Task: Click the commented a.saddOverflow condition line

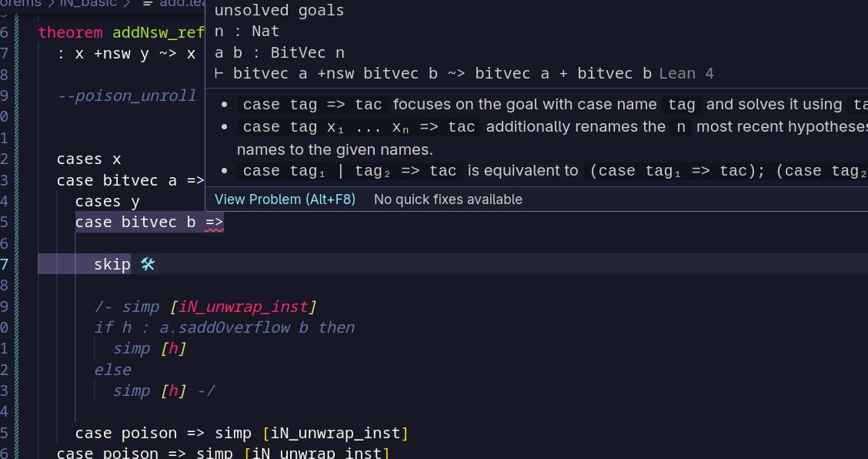Action: click(x=223, y=327)
